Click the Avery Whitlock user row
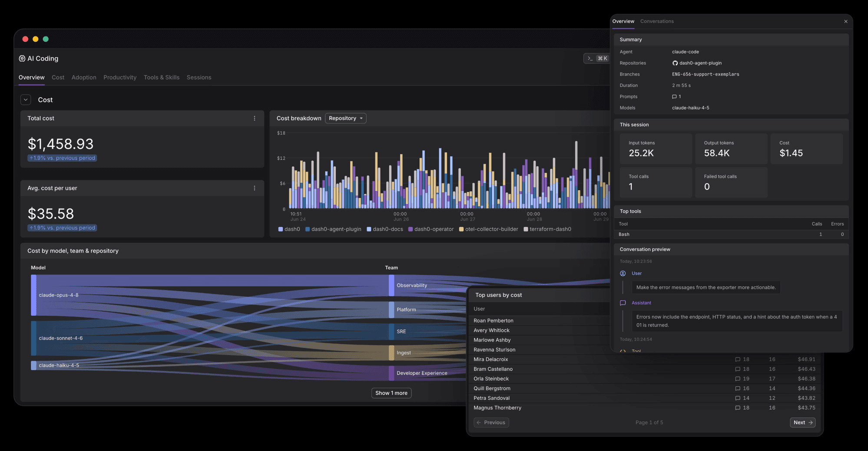The width and height of the screenshot is (868, 451). 540,331
